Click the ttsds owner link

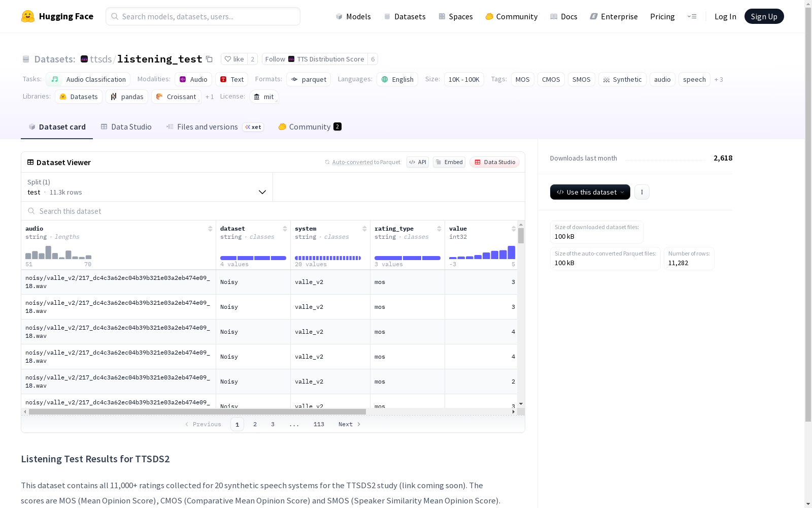[100, 59]
